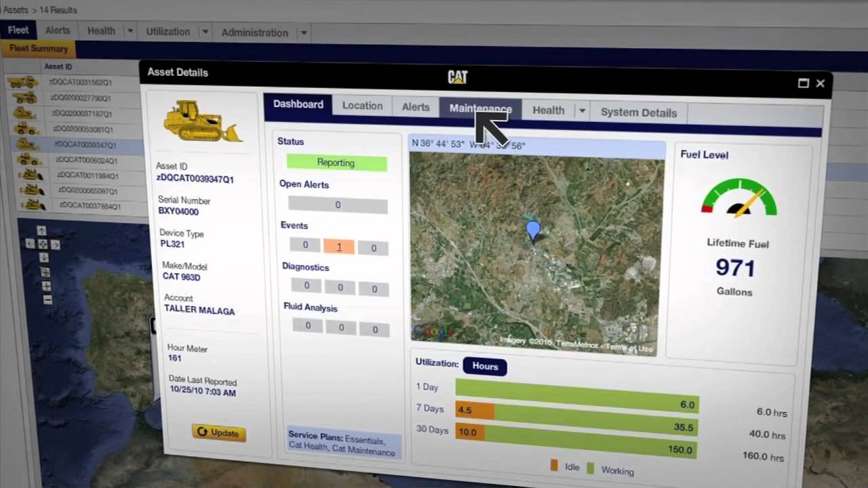Screen dimensions: 868x488
Task: Click vehicle icon for asset zDQCAT0037884Q1
Action: pos(33,204)
